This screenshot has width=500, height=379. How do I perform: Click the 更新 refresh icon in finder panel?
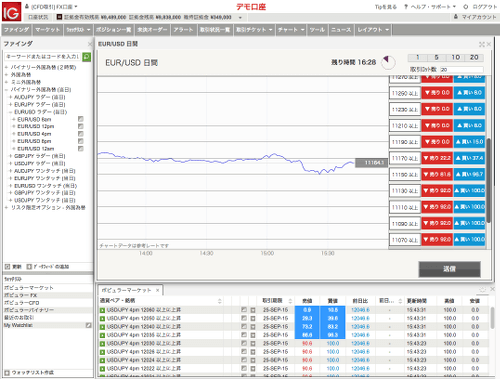tap(7, 266)
